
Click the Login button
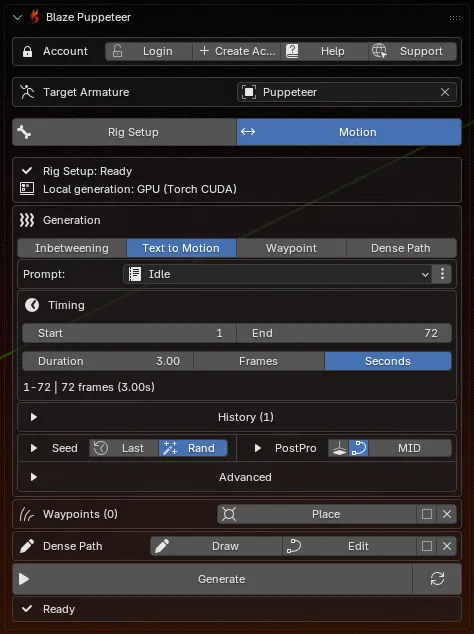148,51
